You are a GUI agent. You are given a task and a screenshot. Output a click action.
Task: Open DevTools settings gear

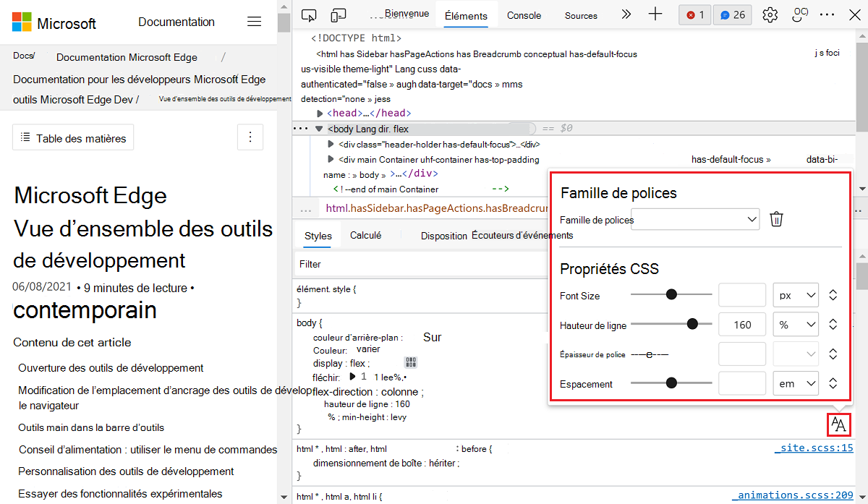[770, 15]
